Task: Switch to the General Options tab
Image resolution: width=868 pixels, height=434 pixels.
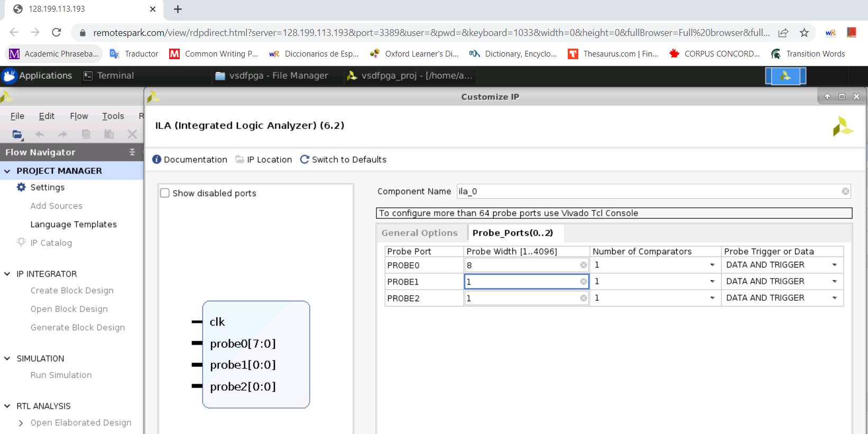Action: tap(420, 233)
